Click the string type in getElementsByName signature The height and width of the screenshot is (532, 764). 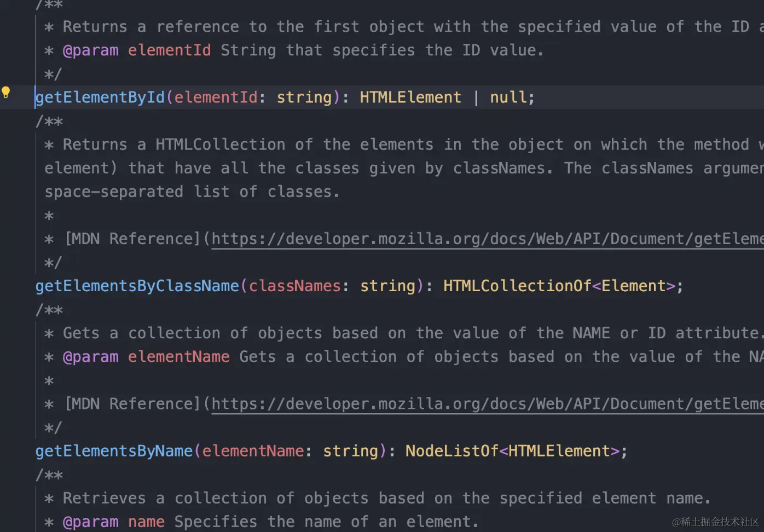351,451
